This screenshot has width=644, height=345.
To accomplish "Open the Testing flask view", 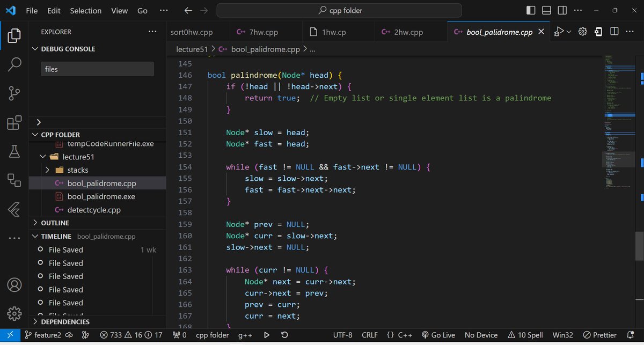I will pyautogui.click(x=14, y=151).
